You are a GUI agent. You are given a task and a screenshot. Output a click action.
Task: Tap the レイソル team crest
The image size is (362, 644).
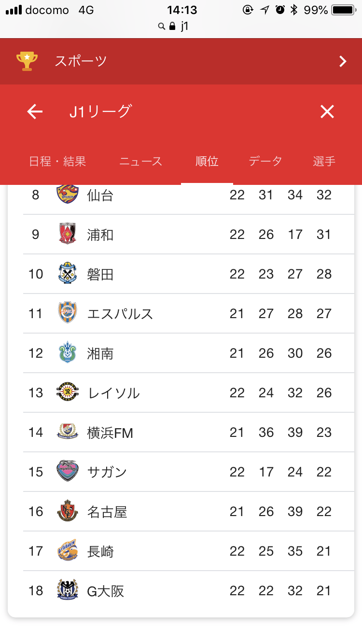pyautogui.click(x=67, y=392)
